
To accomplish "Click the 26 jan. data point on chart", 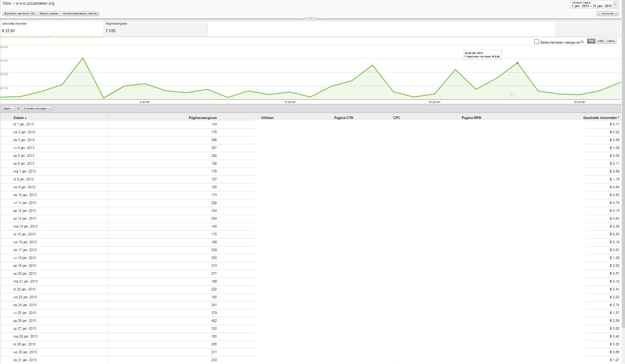I will pyautogui.click(x=517, y=63).
